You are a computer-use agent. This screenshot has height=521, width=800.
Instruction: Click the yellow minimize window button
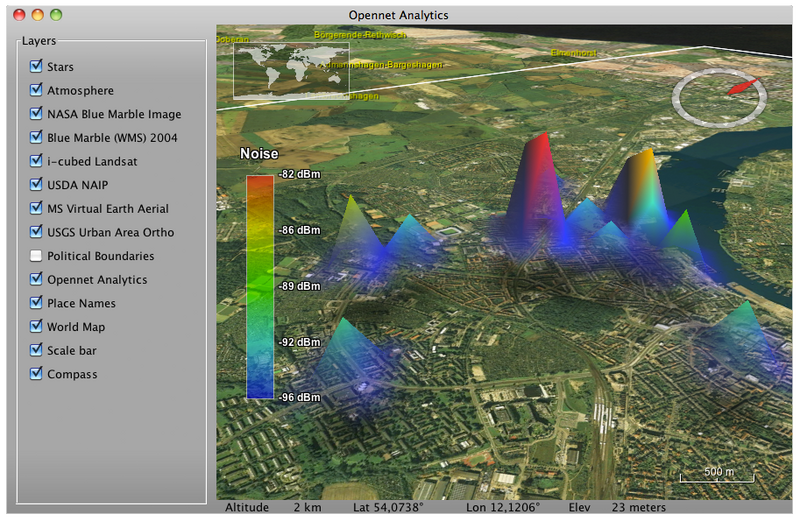click(38, 15)
